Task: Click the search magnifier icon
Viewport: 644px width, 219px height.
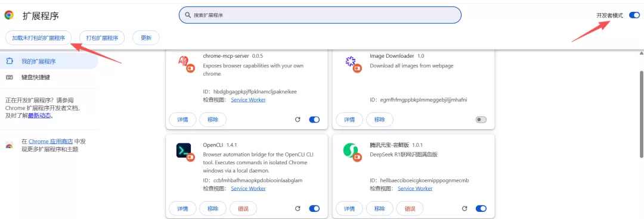Action: point(188,15)
